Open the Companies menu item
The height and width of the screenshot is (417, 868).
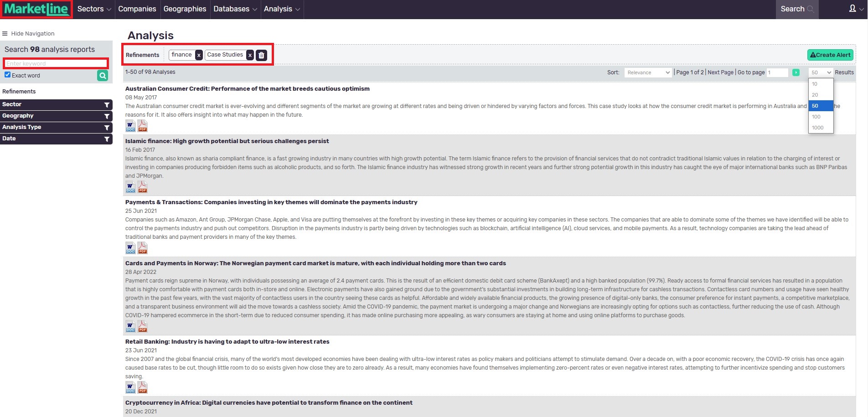click(137, 9)
